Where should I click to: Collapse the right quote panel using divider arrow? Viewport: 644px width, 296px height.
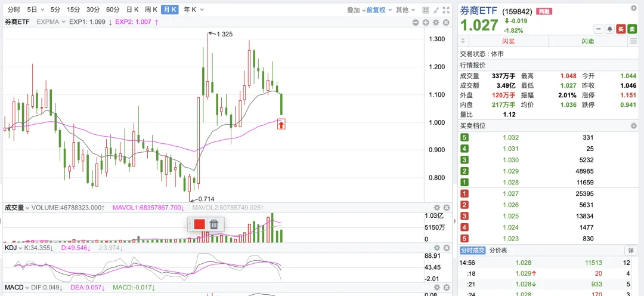pos(454,221)
